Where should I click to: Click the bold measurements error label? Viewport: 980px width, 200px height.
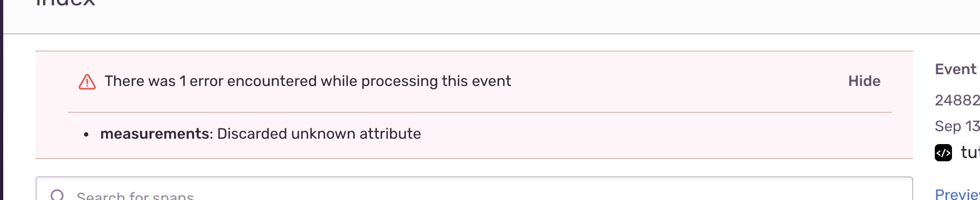155,134
